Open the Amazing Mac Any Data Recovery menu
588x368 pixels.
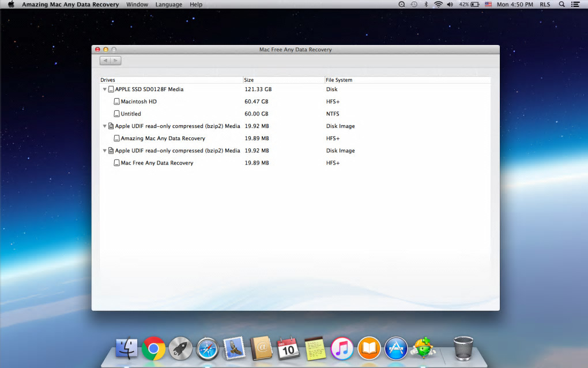coord(70,5)
